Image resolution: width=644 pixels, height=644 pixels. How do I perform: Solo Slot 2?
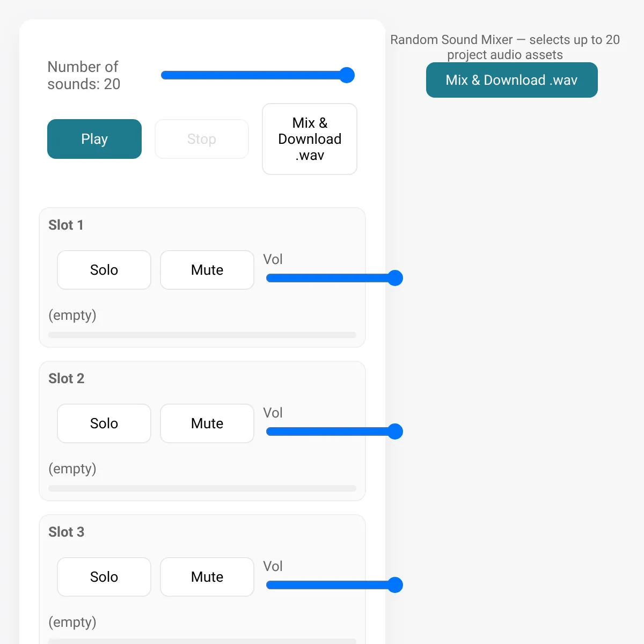coord(104,423)
